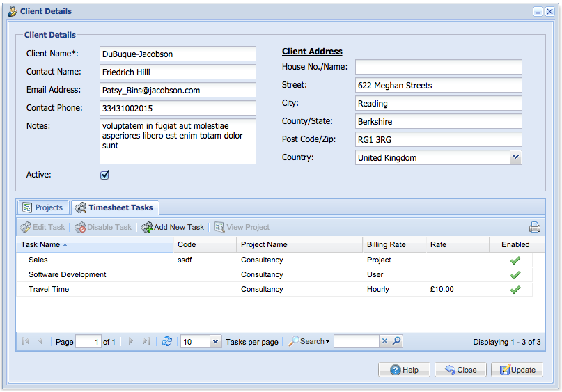Click the Client Details title icon
Image resolution: width=562 pixels, height=392 pixels.
[x=12, y=11]
